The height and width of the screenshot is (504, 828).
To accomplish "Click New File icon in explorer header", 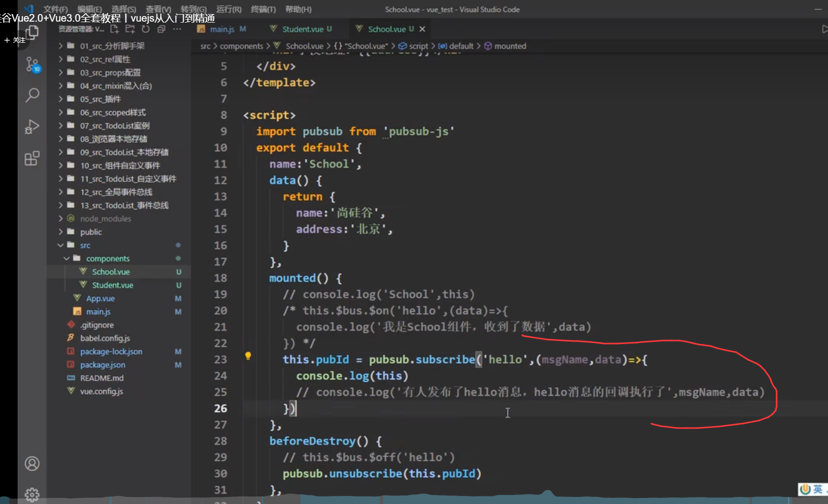I will (115, 29).
